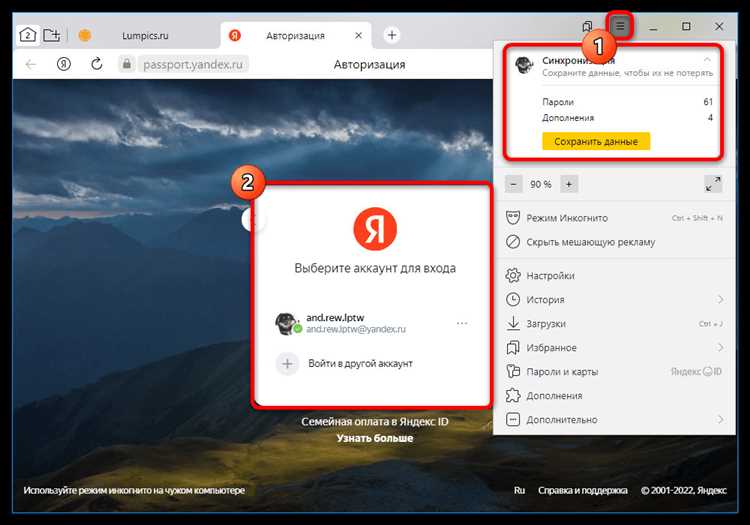Open three-dot options for and.rew.lptw account

461,323
